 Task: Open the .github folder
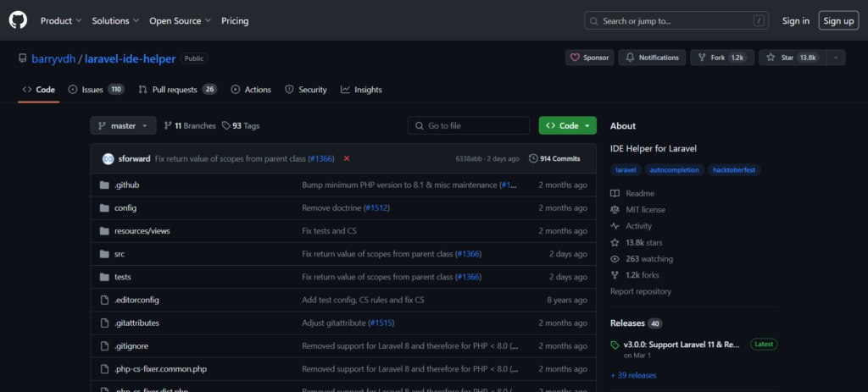(x=126, y=185)
